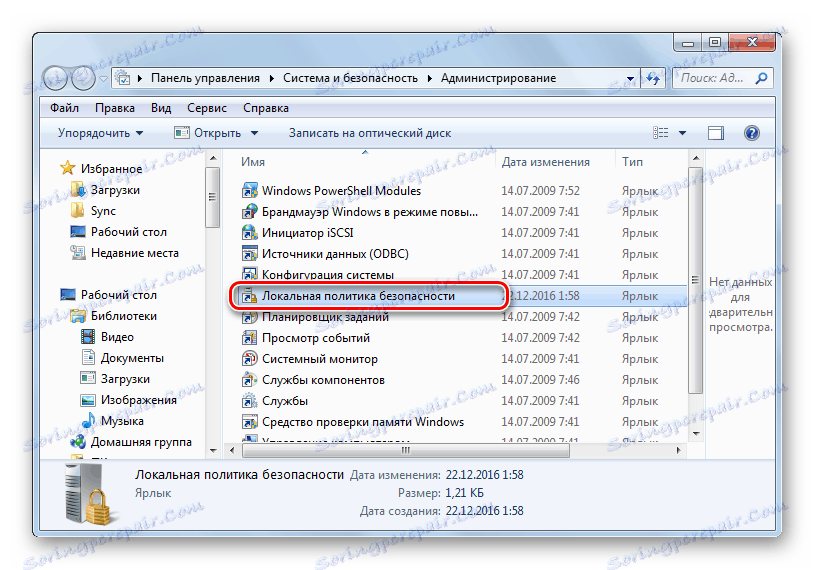Open the Справка menu
Screen dimensions: 815x570
[x=266, y=108]
